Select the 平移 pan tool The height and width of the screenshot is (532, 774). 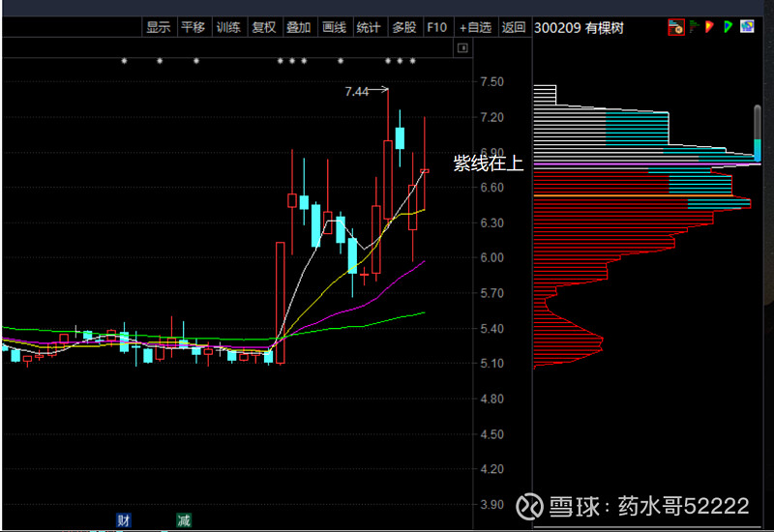point(193,27)
